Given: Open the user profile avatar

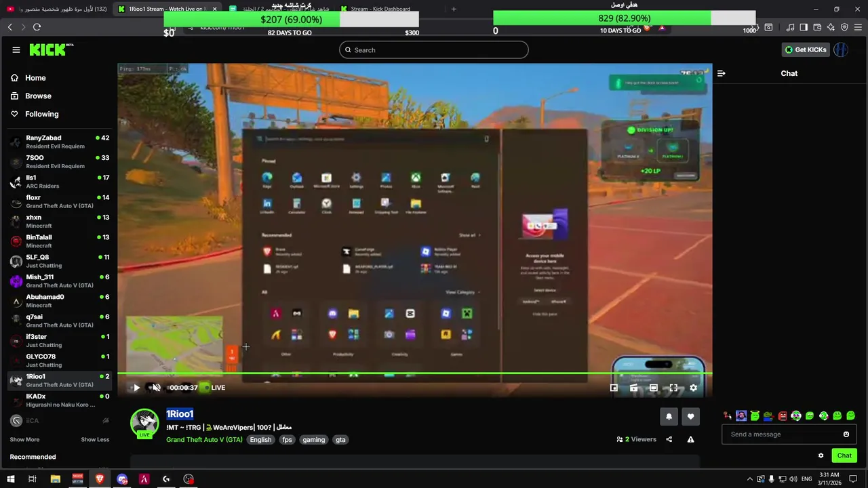Looking at the screenshot, I should [841, 49].
